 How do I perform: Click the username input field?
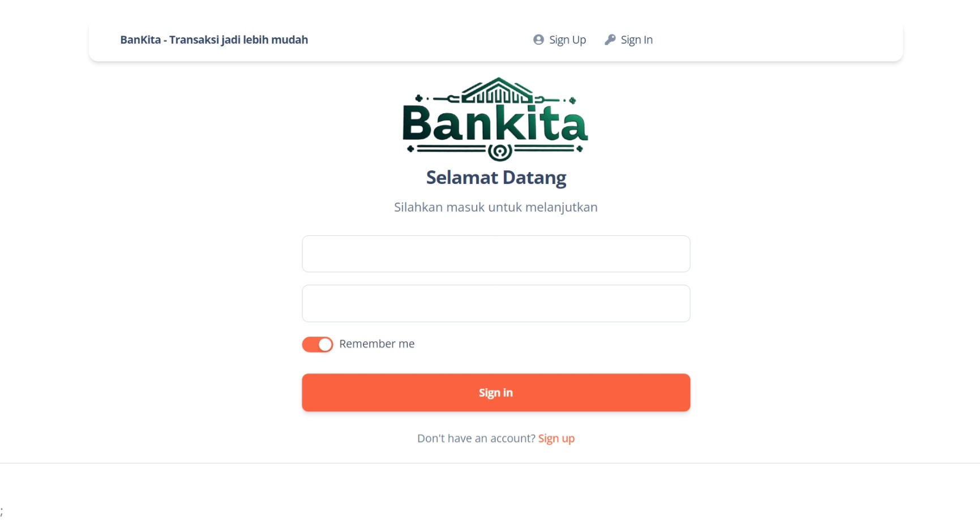click(x=495, y=253)
